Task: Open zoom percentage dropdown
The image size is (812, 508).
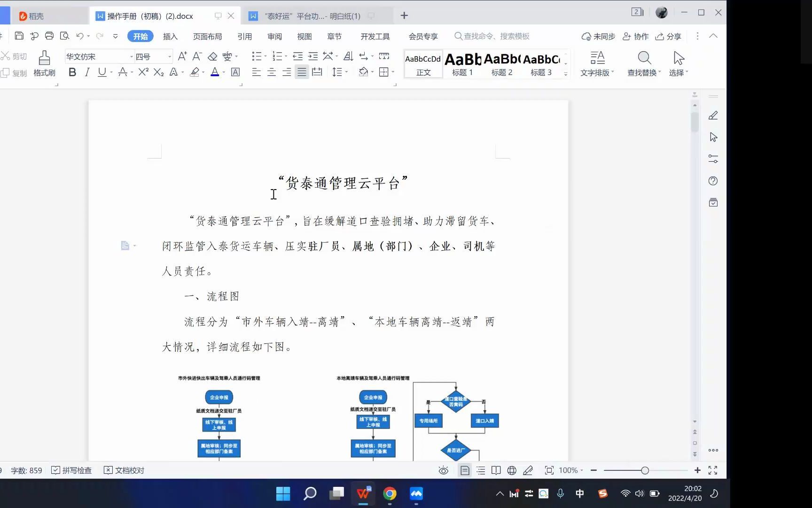Action: [582, 470]
